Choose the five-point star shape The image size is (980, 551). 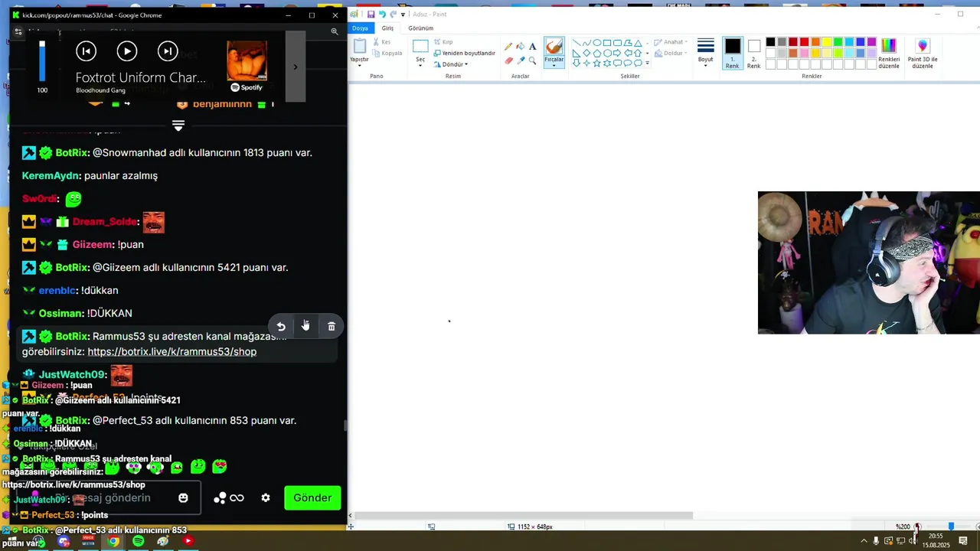596,63
